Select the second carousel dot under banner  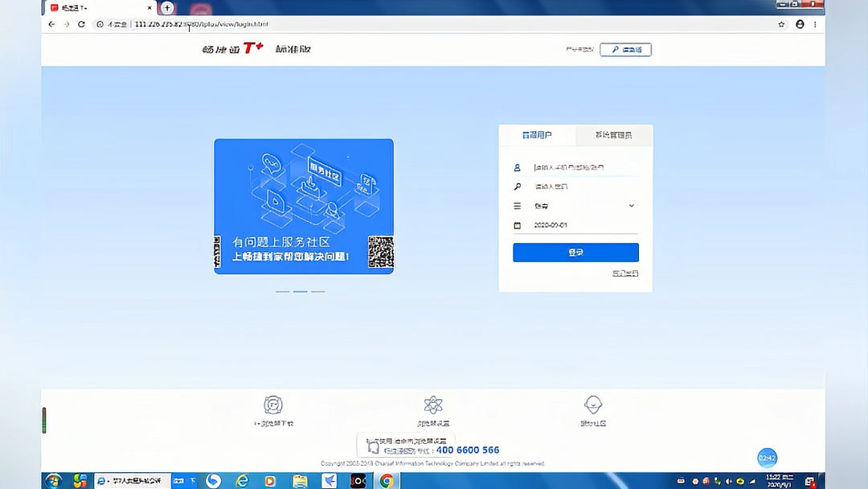[x=300, y=291]
